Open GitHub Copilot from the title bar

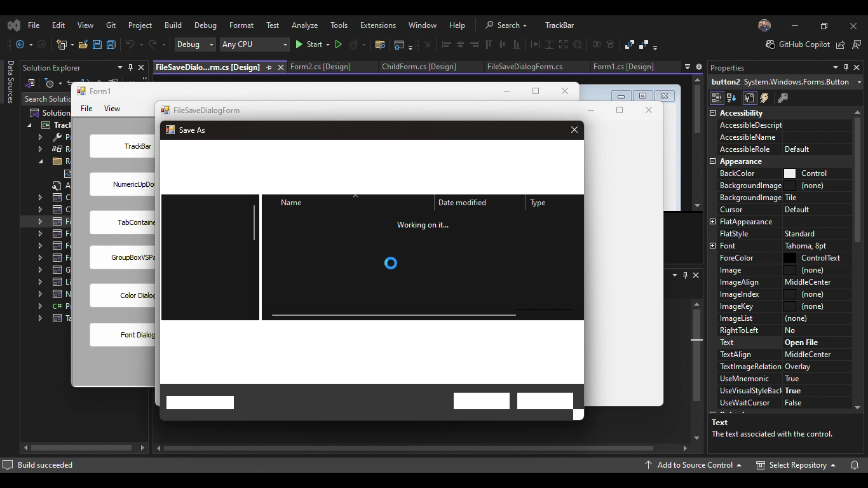[x=797, y=45]
